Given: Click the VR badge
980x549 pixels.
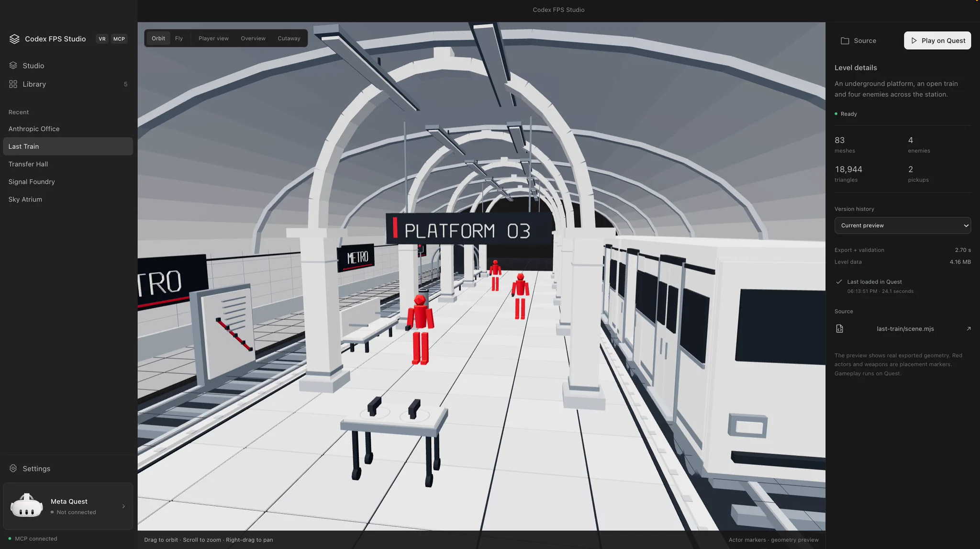Looking at the screenshot, I should (102, 39).
